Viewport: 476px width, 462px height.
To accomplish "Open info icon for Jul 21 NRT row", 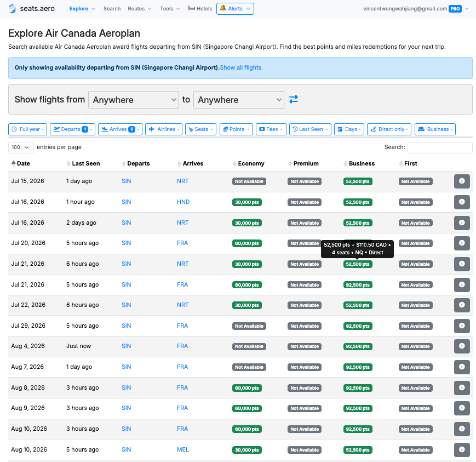I will (462, 264).
